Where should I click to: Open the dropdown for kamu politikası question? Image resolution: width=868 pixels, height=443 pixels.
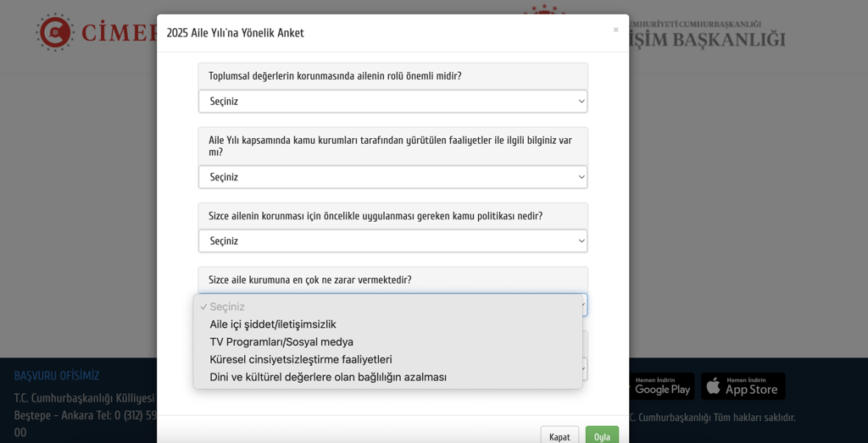(x=392, y=241)
